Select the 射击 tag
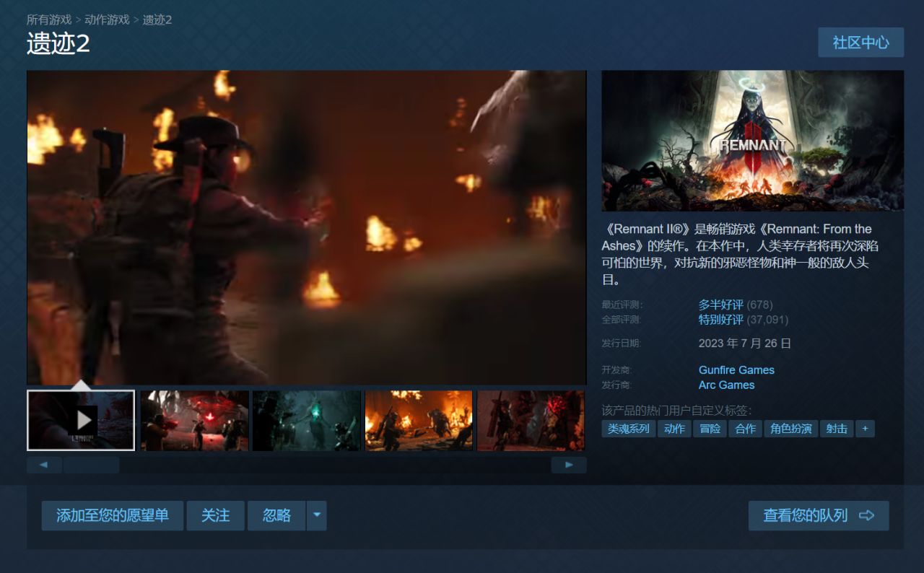Image resolution: width=924 pixels, height=573 pixels. (x=837, y=429)
